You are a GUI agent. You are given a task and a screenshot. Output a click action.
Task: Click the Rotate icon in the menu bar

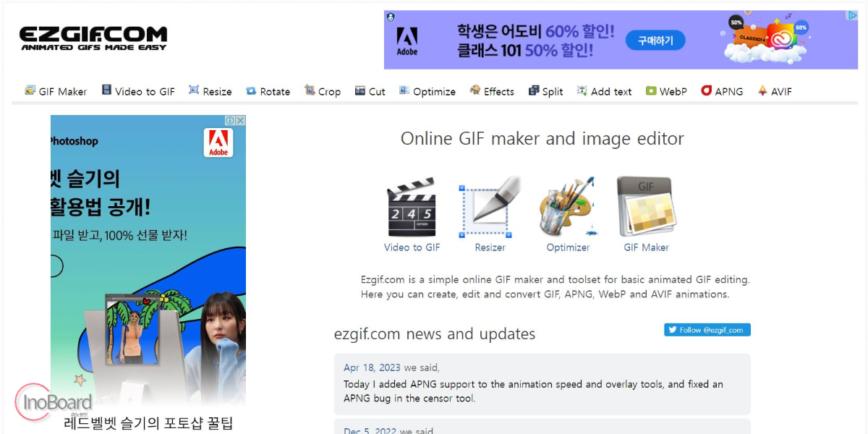click(251, 91)
